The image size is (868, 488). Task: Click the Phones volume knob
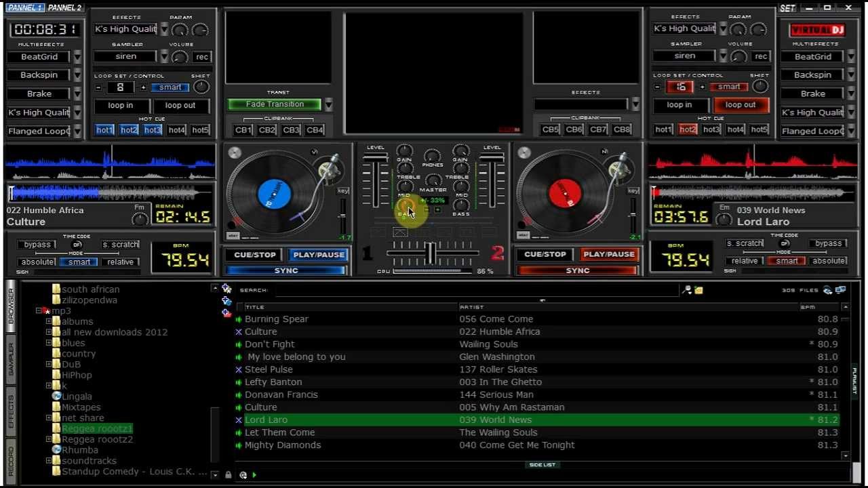(x=432, y=157)
